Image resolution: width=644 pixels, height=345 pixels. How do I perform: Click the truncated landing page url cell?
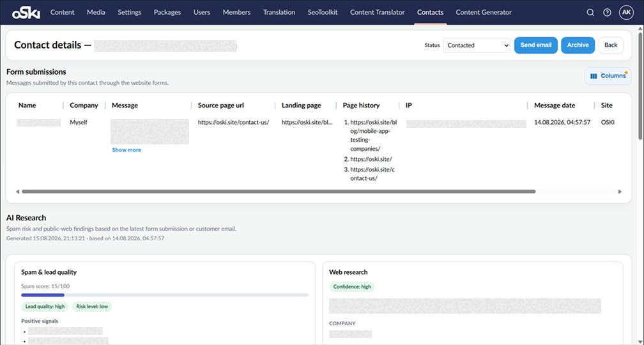coord(307,123)
